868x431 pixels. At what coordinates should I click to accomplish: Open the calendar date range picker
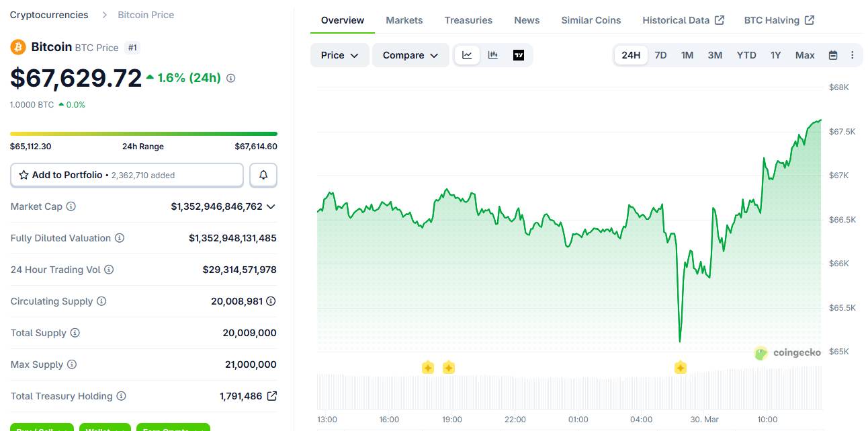coord(832,55)
